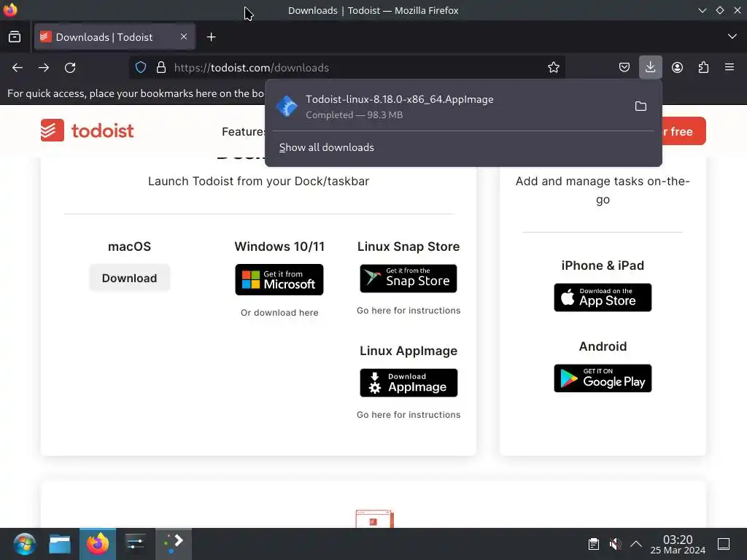The image size is (747, 560).
Task: View site info via the padlock icon
Action: [161, 68]
